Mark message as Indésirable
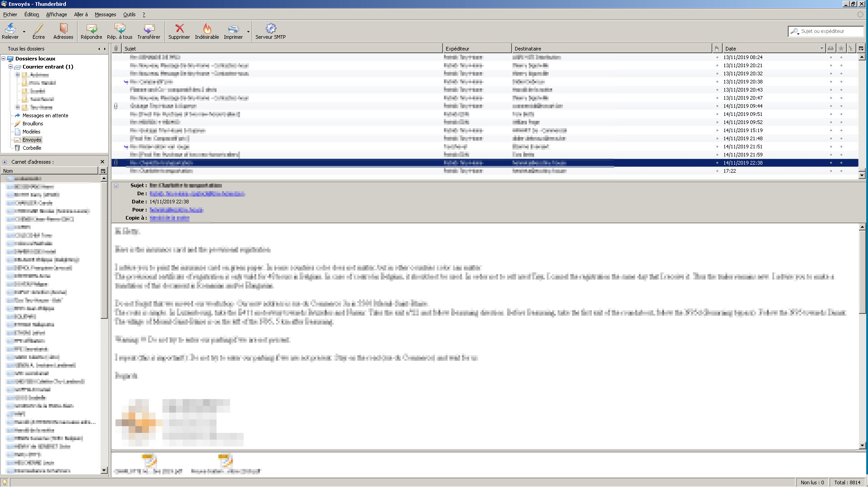 207,31
